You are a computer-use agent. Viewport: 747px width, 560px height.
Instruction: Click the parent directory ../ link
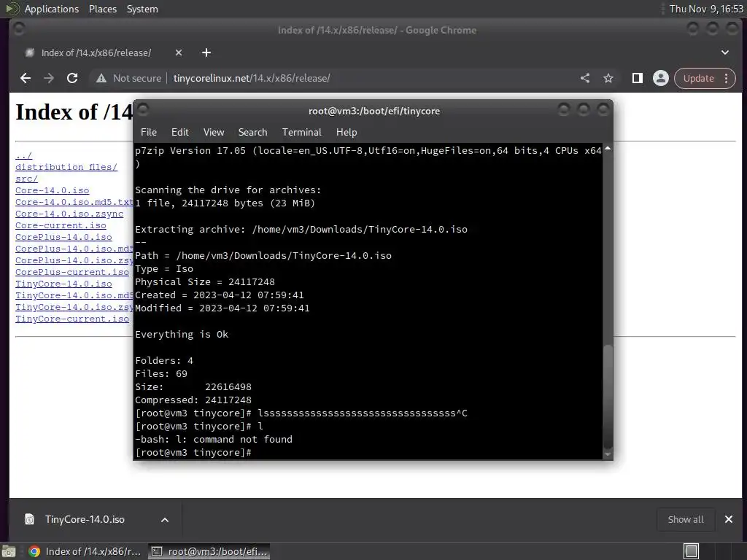pos(24,156)
